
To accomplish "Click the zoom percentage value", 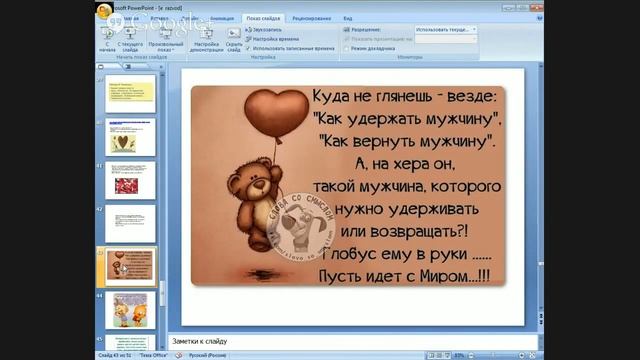I will pyautogui.click(x=459, y=356).
